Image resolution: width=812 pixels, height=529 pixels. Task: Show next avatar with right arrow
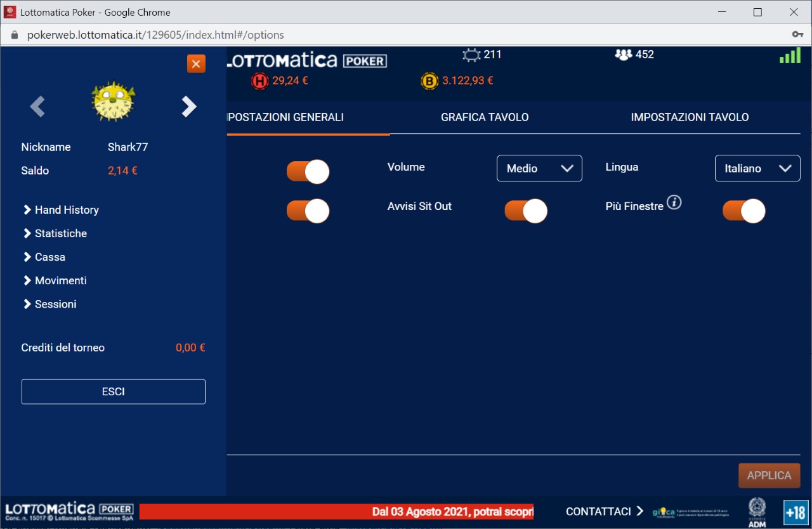[x=189, y=107]
